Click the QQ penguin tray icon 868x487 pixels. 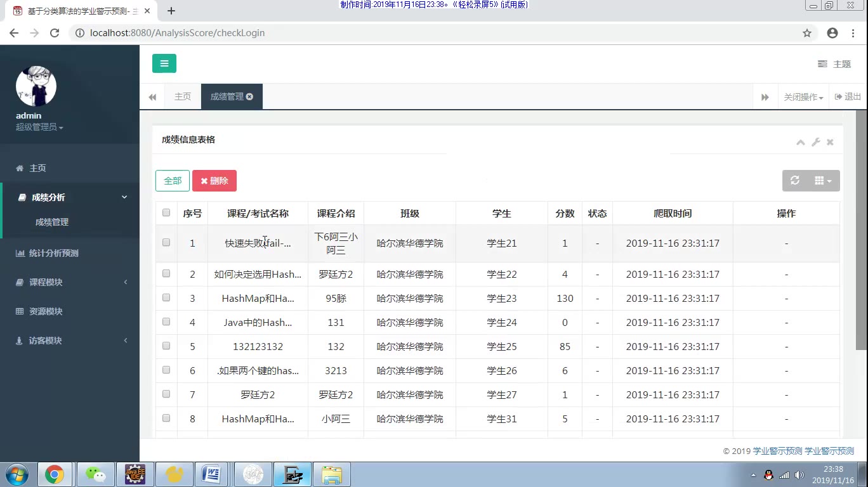click(768, 475)
